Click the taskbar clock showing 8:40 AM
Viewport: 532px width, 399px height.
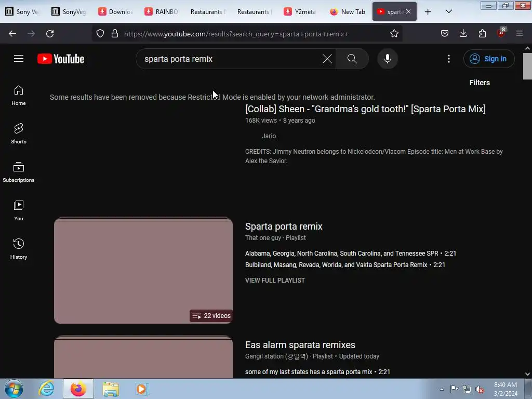(506, 389)
